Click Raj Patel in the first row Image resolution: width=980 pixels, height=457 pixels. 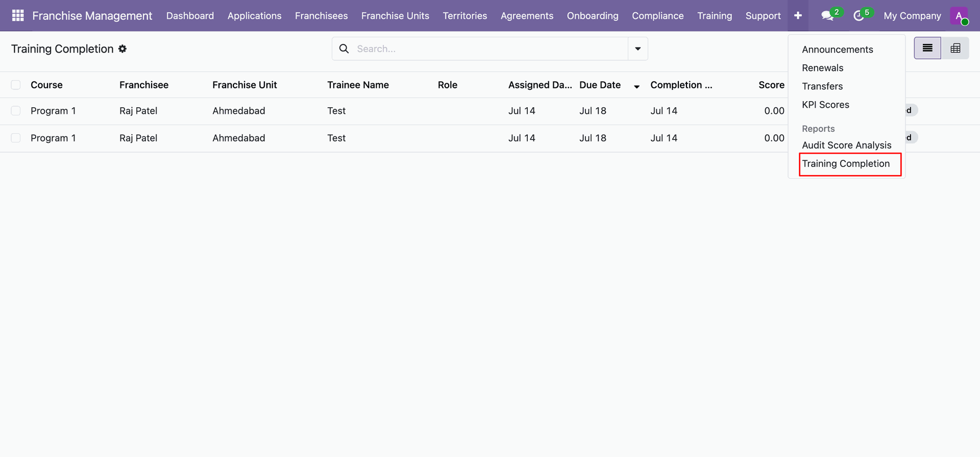[138, 111]
